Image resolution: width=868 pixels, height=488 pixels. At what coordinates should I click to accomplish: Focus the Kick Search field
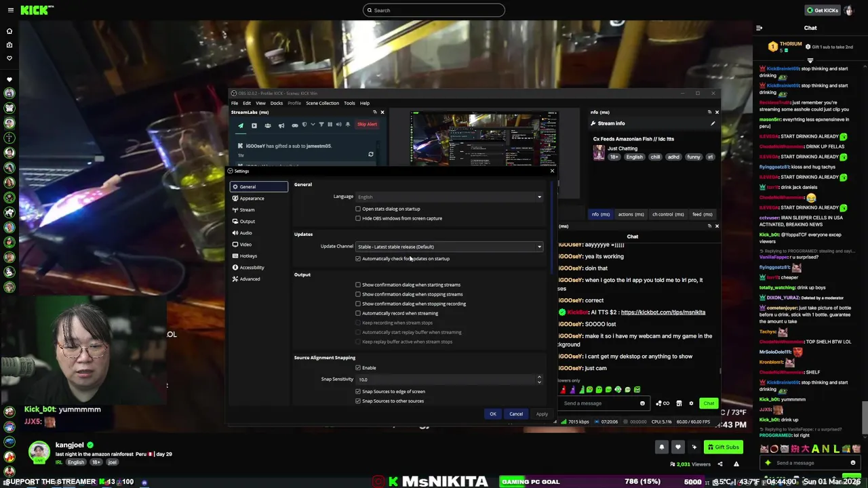(434, 10)
